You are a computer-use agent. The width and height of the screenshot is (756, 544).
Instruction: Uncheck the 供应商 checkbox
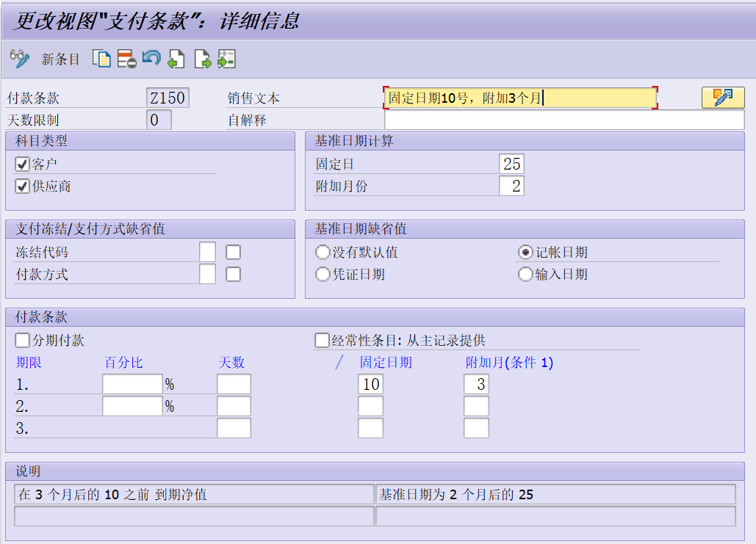coord(22,186)
